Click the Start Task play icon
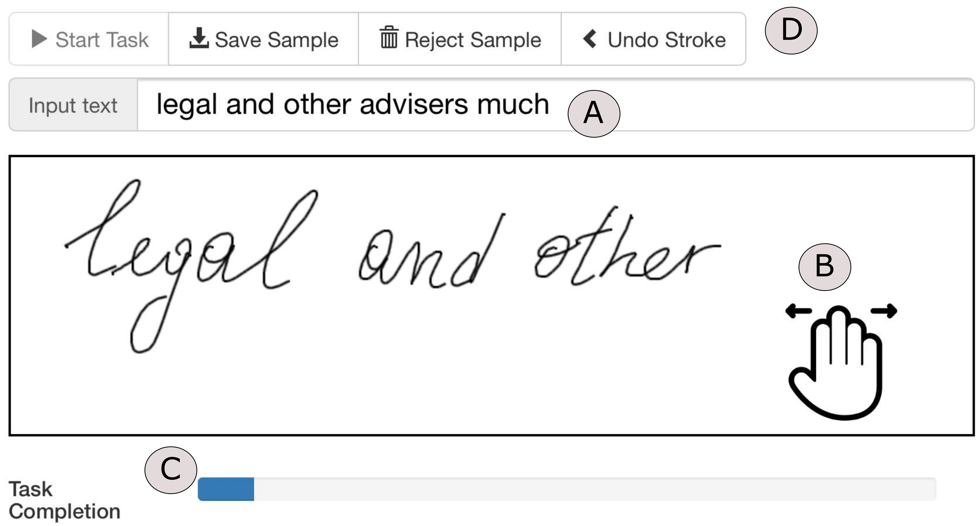This screenshot has width=980, height=526. [39, 39]
